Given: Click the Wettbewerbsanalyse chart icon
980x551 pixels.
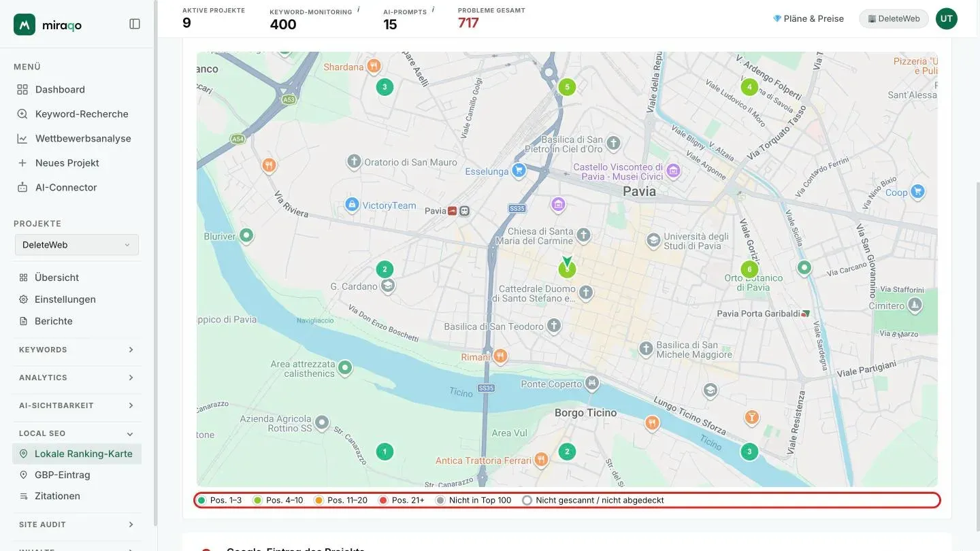Looking at the screenshot, I should pos(22,138).
